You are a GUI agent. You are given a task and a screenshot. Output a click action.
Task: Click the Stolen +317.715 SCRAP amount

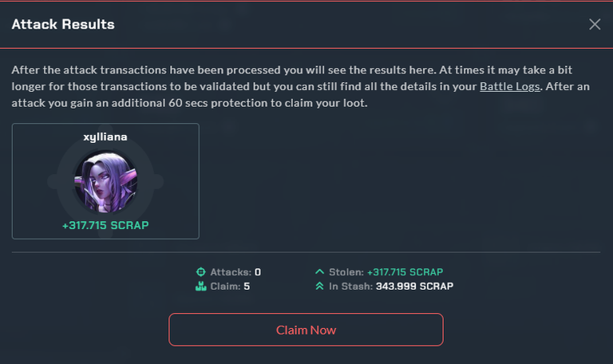(405, 272)
